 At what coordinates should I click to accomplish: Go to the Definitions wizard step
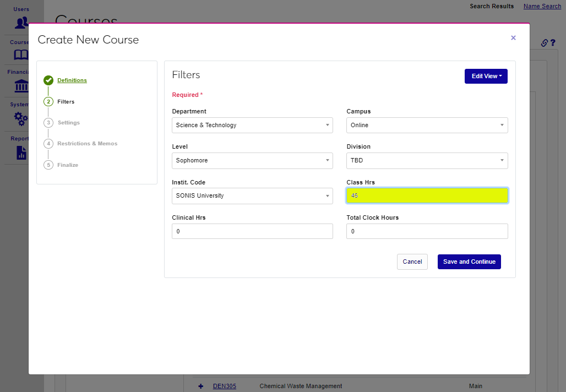(72, 80)
